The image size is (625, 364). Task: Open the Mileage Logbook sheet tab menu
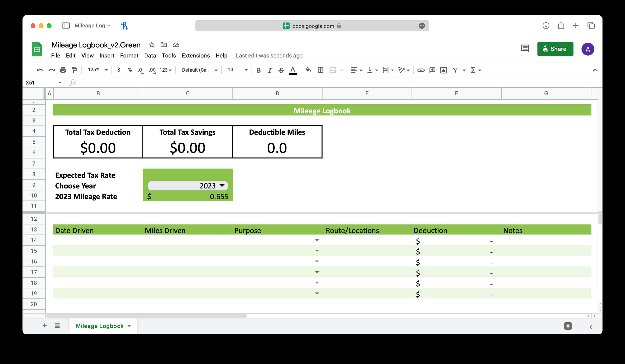coord(129,326)
